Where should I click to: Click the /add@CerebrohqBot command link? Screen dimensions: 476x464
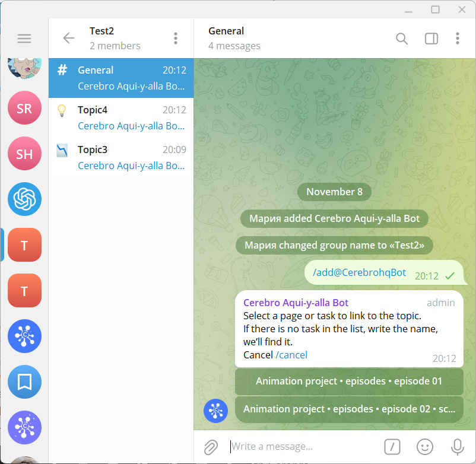coord(359,272)
